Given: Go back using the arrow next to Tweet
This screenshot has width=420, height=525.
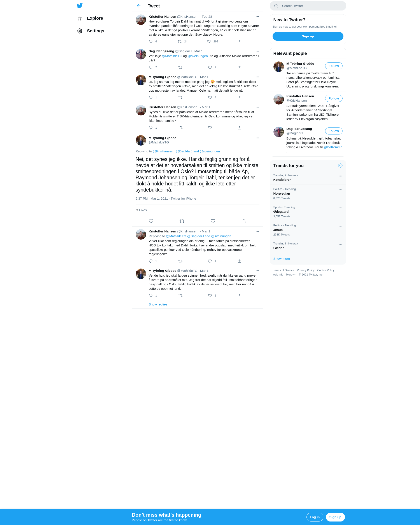Looking at the screenshot, I should 139,6.
